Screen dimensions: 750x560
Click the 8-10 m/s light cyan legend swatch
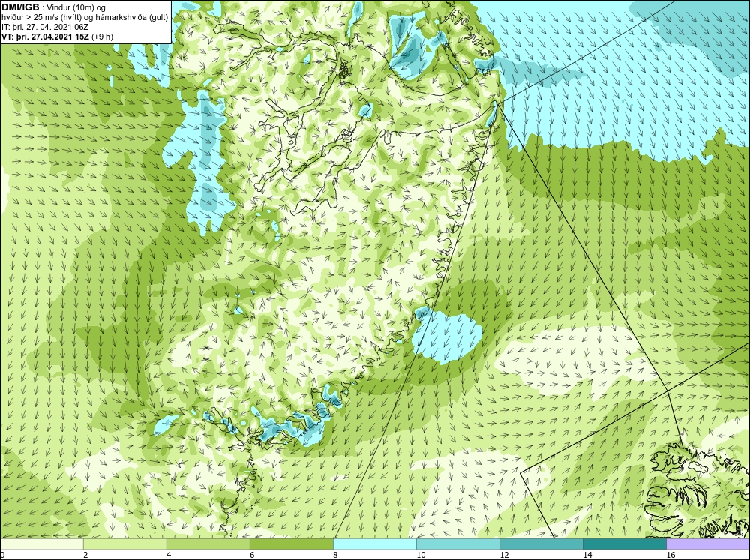click(x=374, y=544)
